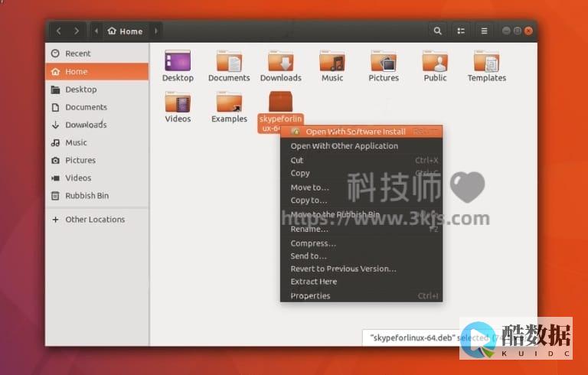This screenshot has width=588, height=375.
Task: Open the search magnifier button
Action: click(438, 31)
